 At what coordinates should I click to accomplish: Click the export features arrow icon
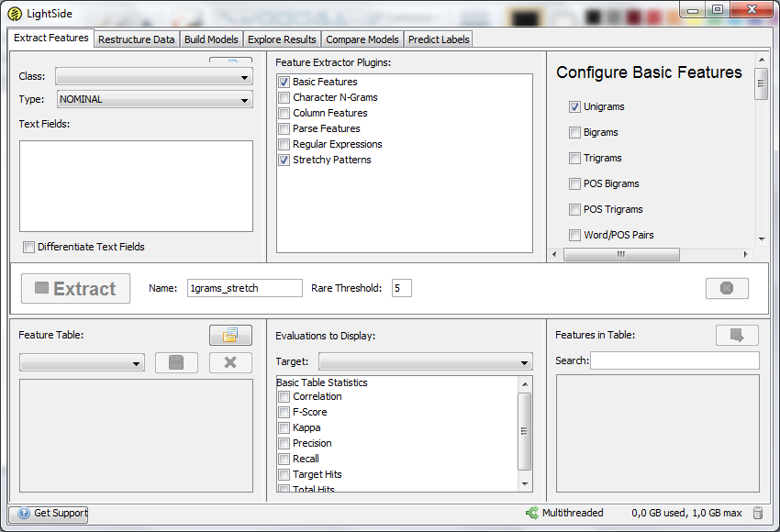737,335
